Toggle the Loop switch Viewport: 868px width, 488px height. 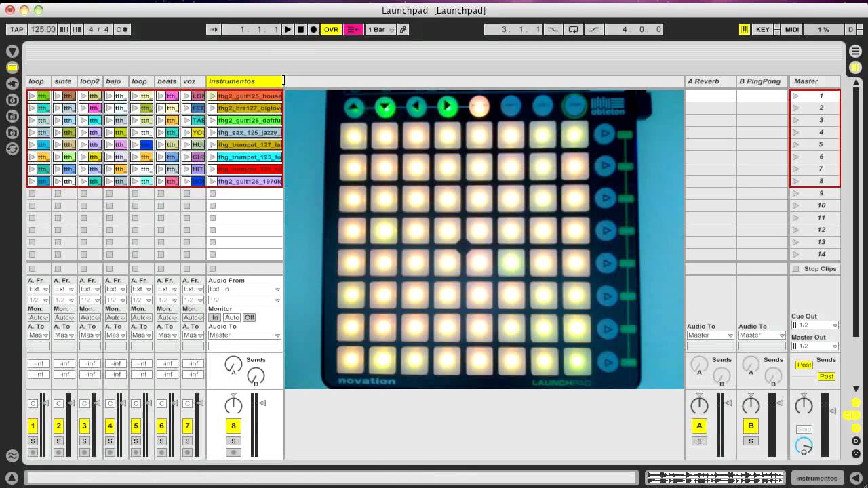click(574, 29)
